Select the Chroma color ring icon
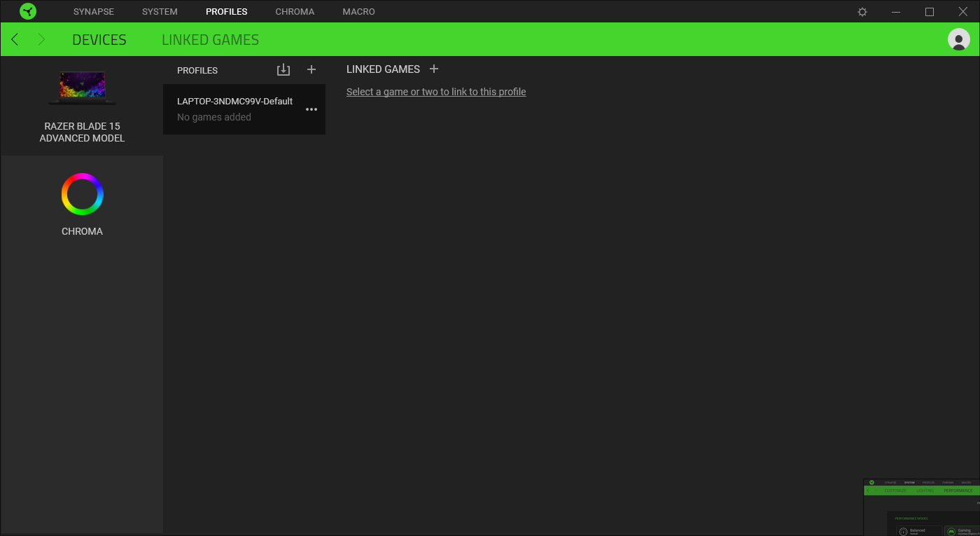 point(82,194)
